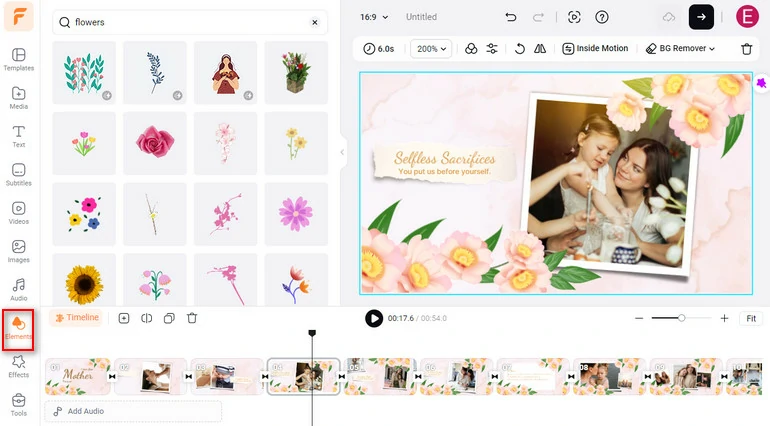Open the user account avatar E
Viewport: 770px width, 426px height.
pos(747,17)
